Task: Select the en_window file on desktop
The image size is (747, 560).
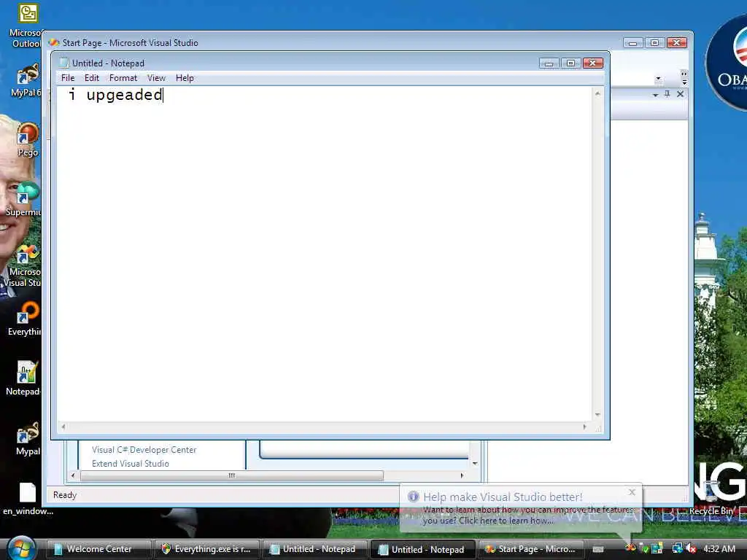Action: (28, 498)
